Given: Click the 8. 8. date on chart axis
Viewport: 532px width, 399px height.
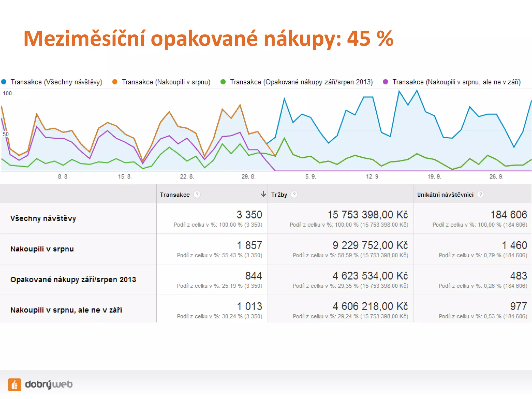Looking at the screenshot, I should click(x=63, y=177).
